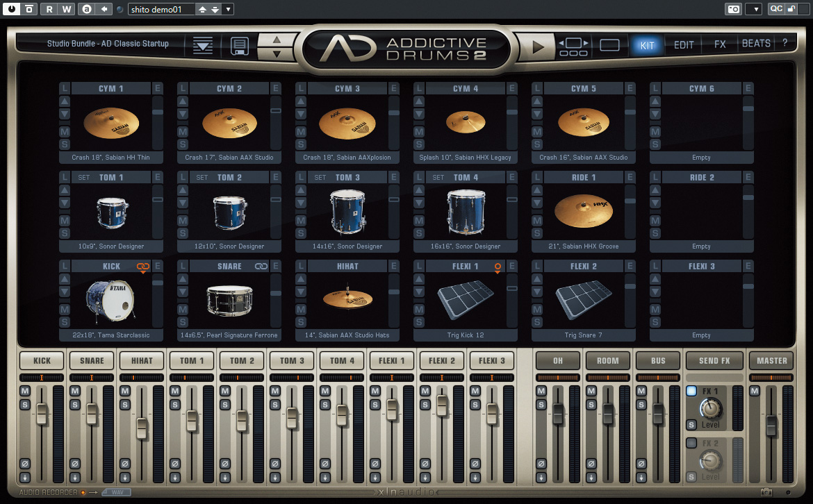Click the host plugin bypass power icon
This screenshot has height=504, width=813.
coord(11,9)
